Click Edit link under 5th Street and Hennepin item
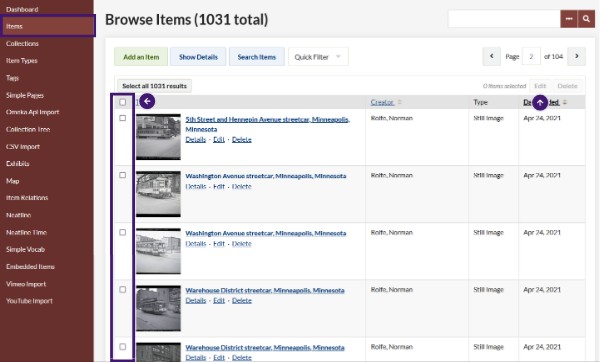The height and width of the screenshot is (362, 600). click(219, 140)
